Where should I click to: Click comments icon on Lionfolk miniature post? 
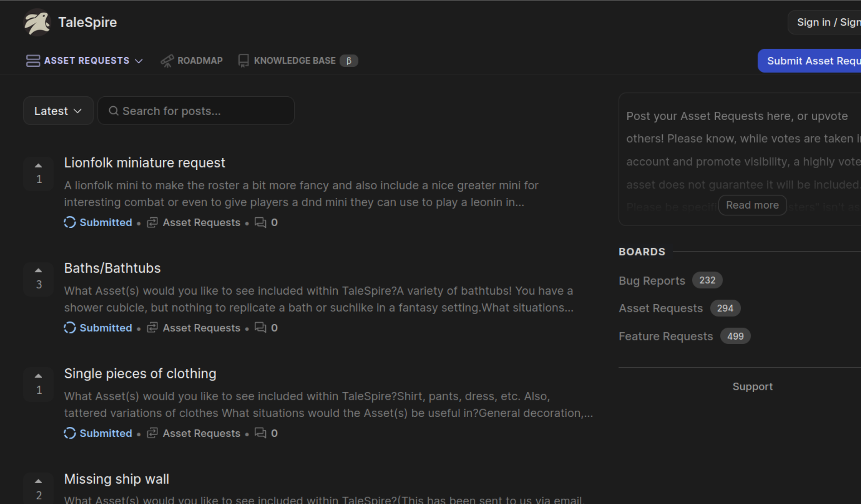[x=260, y=222]
